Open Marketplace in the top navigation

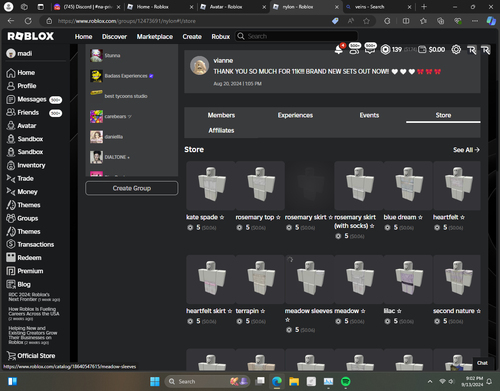point(155,36)
